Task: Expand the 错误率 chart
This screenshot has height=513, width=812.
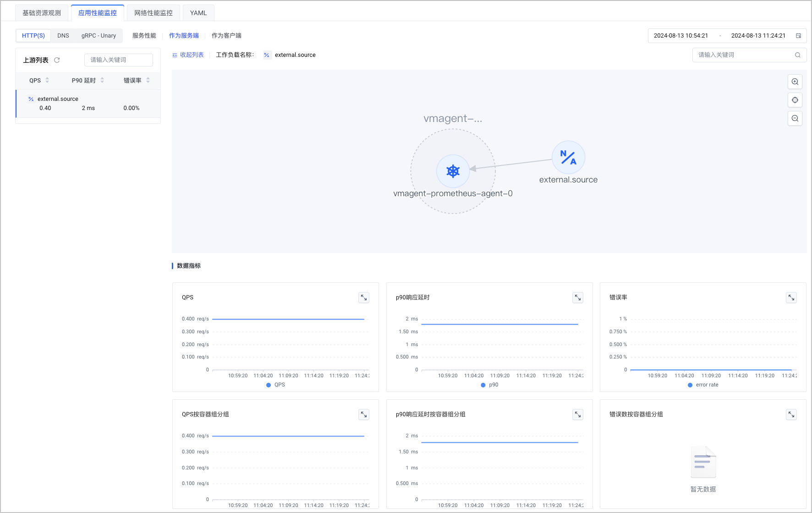Action: tap(791, 298)
